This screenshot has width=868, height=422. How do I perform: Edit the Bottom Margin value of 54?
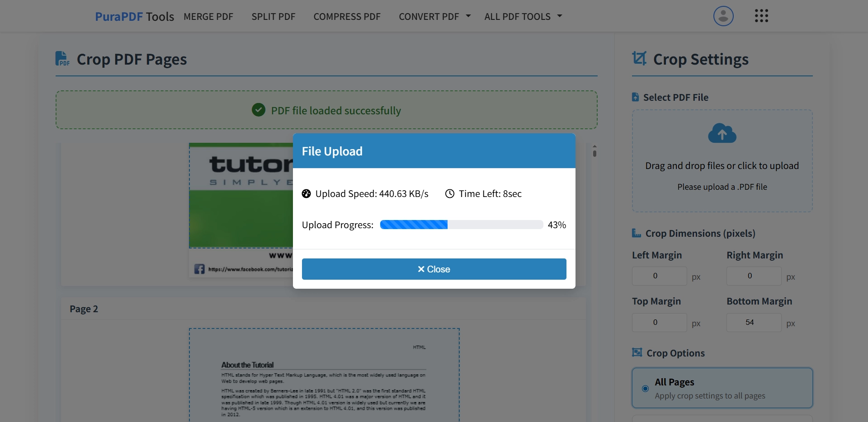tap(753, 322)
